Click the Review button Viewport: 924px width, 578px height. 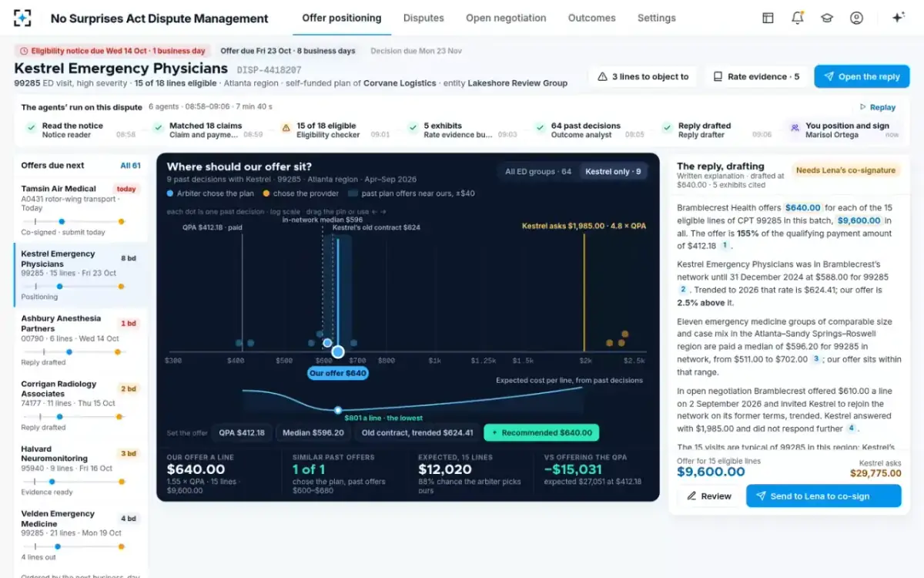coord(708,496)
